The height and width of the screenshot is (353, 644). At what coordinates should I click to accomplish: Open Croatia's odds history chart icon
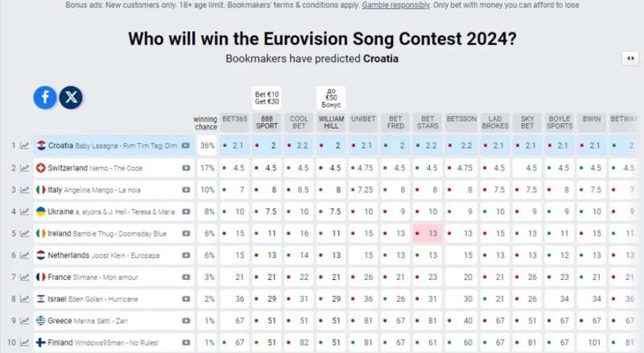pos(25,146)
